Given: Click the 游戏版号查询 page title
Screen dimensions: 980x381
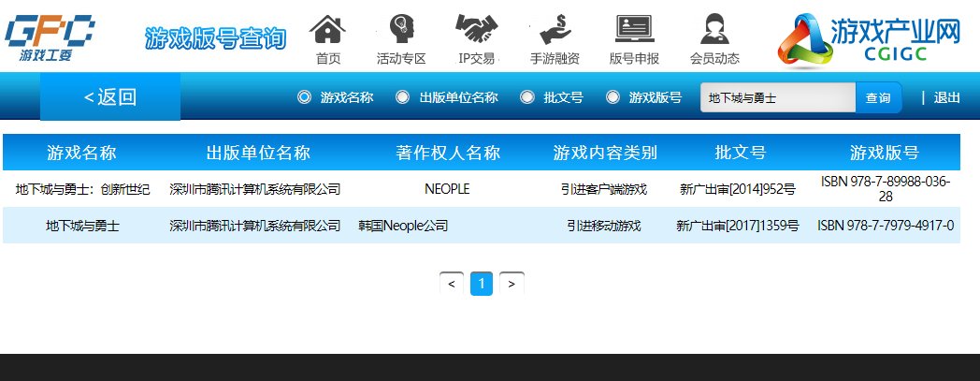Looking at the screenshot, I should point(216,38).
